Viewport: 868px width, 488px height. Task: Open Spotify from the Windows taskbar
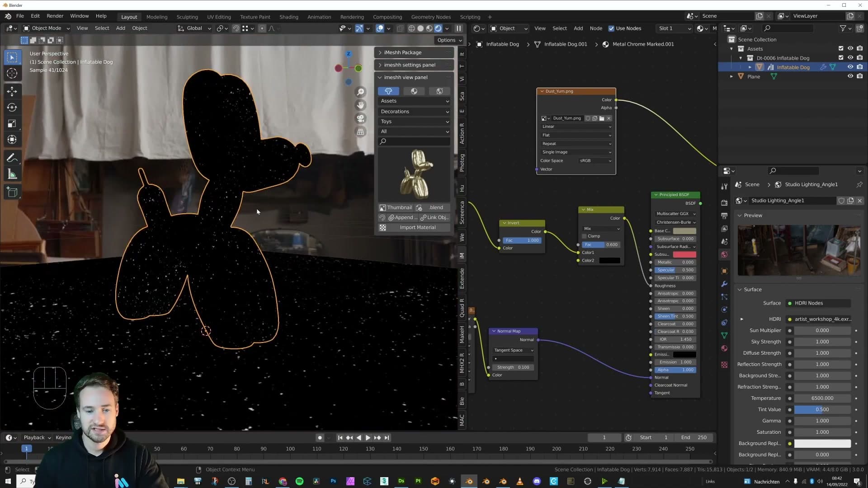pos(299,481)
